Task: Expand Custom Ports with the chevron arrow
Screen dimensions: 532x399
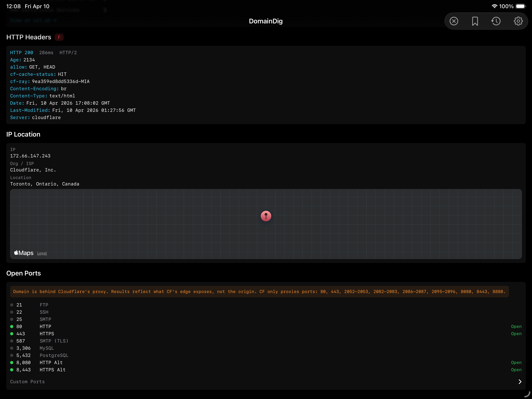Action: tap(520, 382)
